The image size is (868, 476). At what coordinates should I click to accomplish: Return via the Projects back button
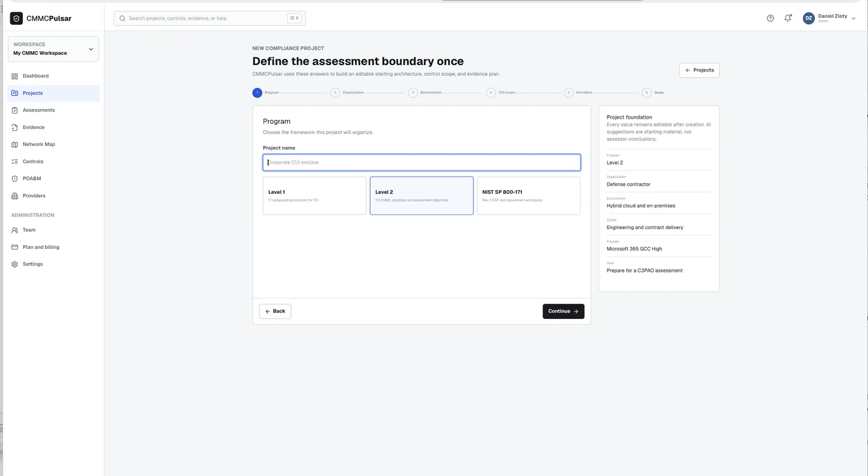[x=700, y=70]
